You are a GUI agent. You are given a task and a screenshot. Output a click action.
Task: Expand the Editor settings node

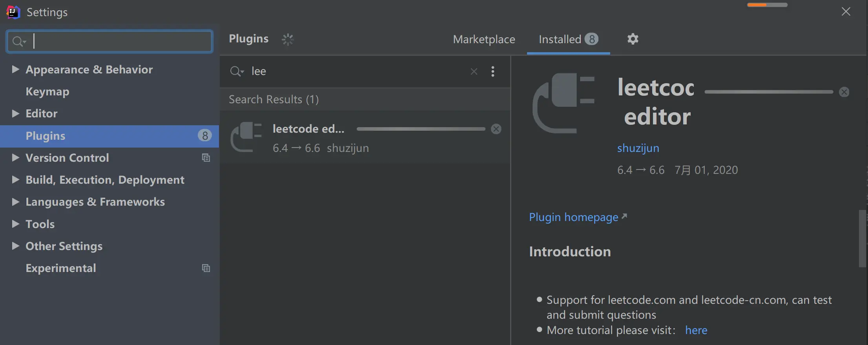point(15,113)
